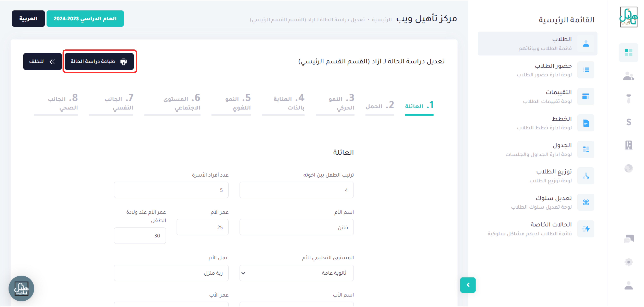The image size is (644, 307).
Task: Open the settings gear icon in the rail
Action: pyautogui.click(x=628, y=262)
